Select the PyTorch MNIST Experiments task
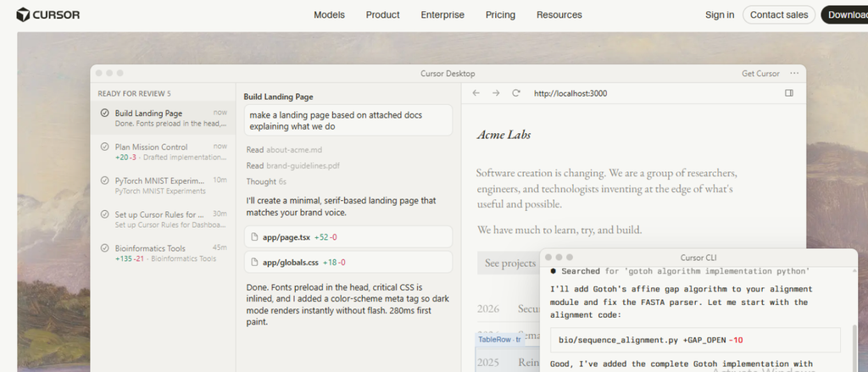 click(x=163, y=186)
